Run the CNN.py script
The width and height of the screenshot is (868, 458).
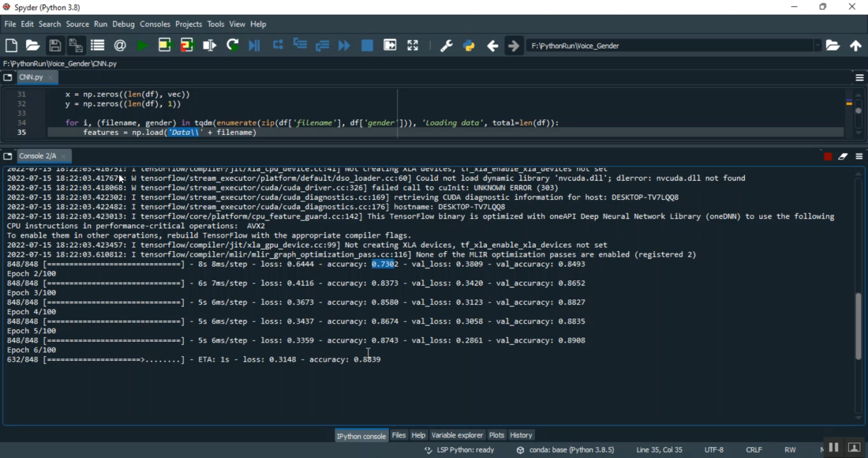click(x=143, y=45)
